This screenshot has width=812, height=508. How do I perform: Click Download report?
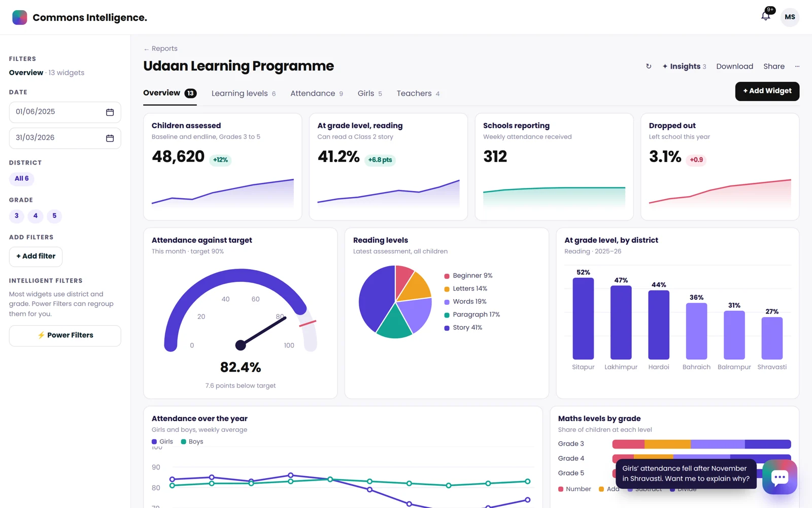point(734,66)
